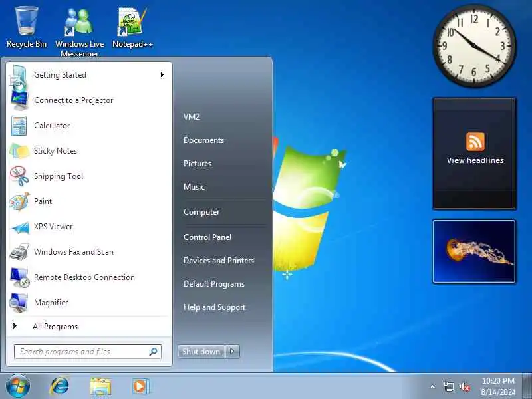This screenshot has width=532, height=399.
Task: Click the Sticky Notes icon
Action: point(19,151)
